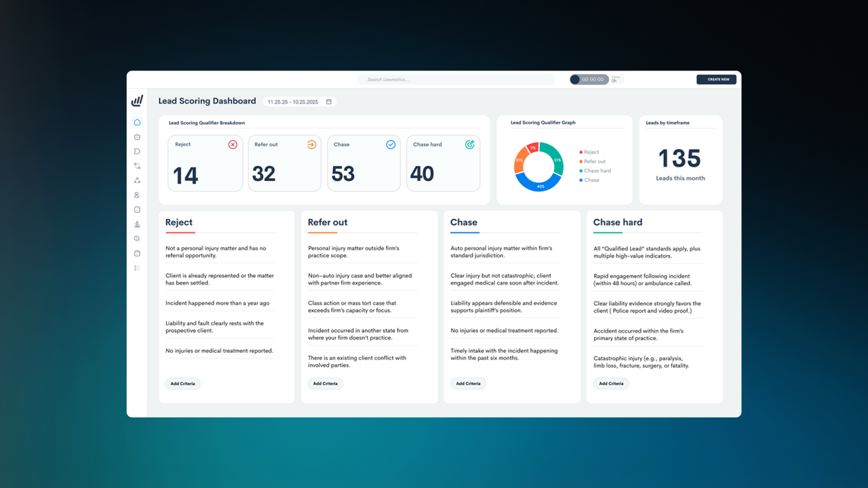Click the Home icon in sidebar
The width and height of the screenshot is (868, 488).
137,123
